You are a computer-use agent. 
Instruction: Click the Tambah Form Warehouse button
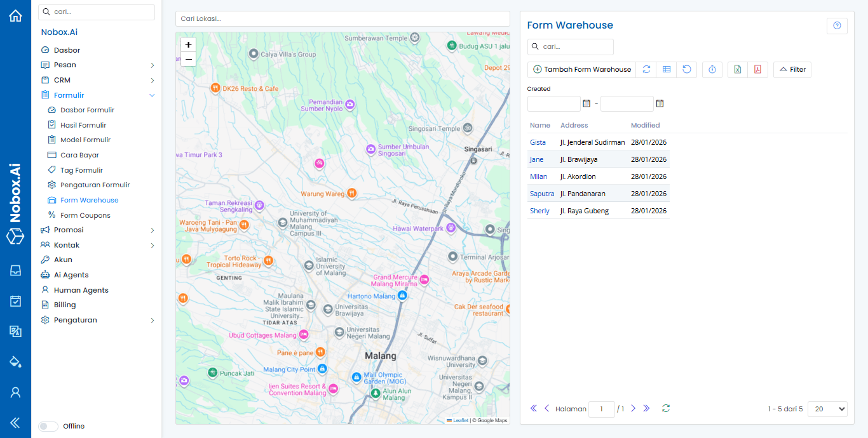581,69
